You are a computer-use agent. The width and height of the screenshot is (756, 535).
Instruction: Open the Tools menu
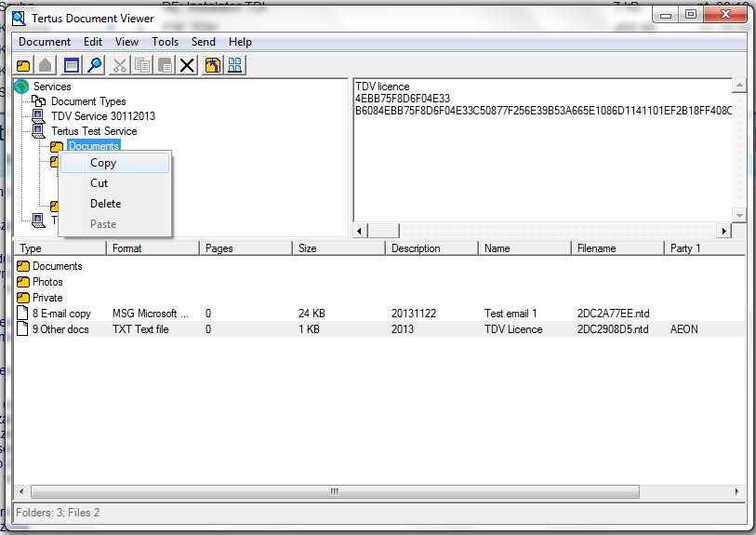click(x=165, y=42)
